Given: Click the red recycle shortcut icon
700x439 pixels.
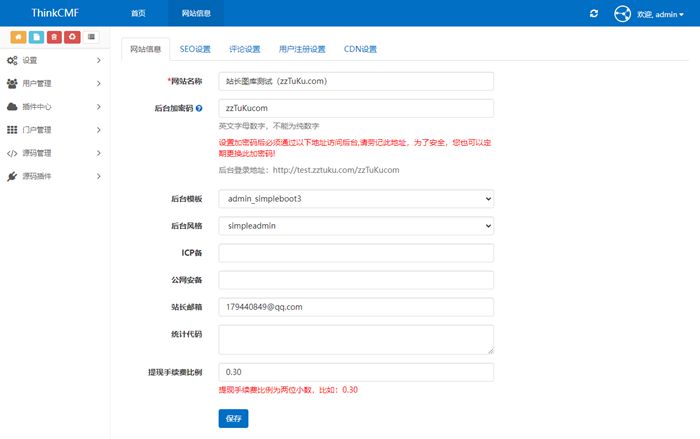Looking at the screenshot, I should [70, 37].
